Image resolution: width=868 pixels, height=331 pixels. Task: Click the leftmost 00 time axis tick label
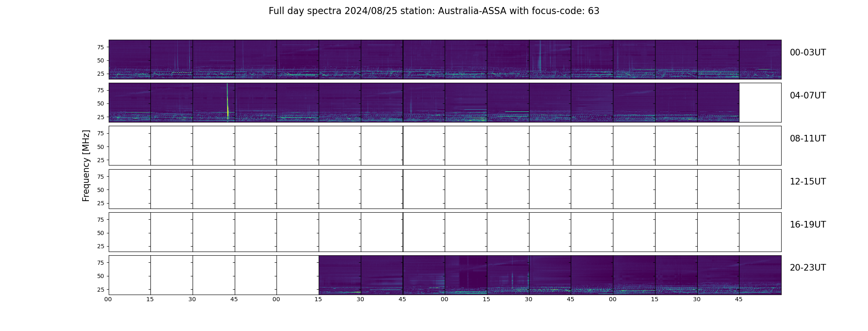coord(108,299)
